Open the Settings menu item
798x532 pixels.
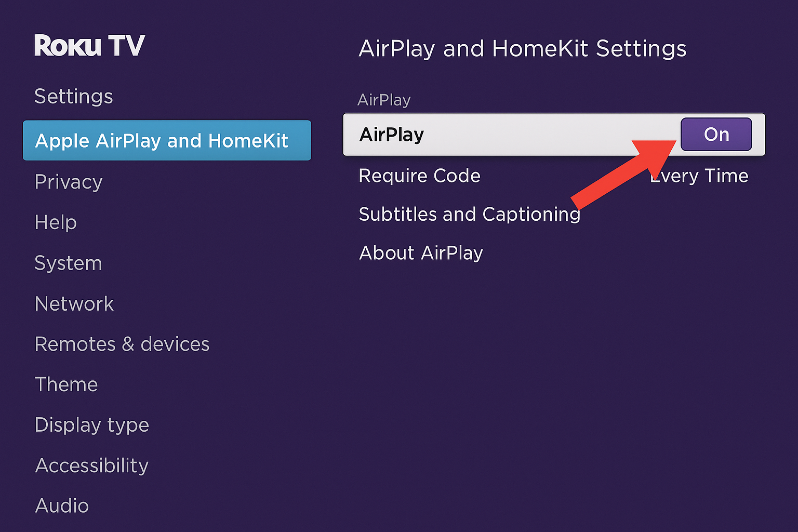coord(73,96)
